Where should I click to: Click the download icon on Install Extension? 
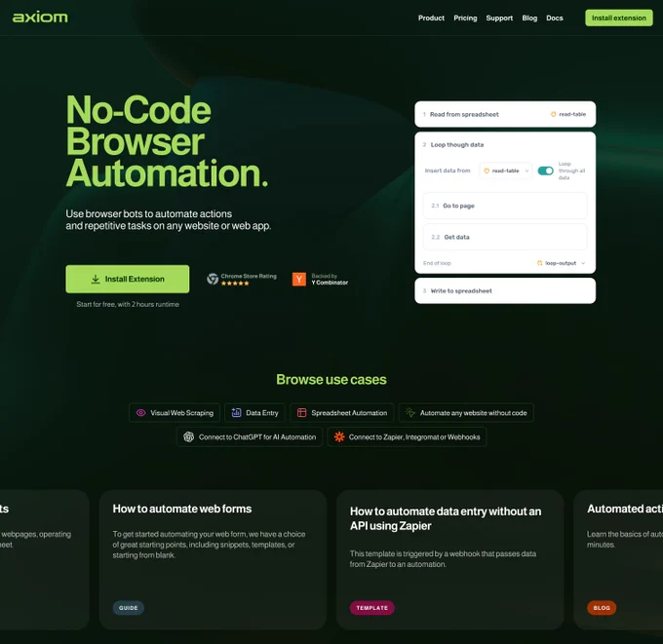pos(96,279)
